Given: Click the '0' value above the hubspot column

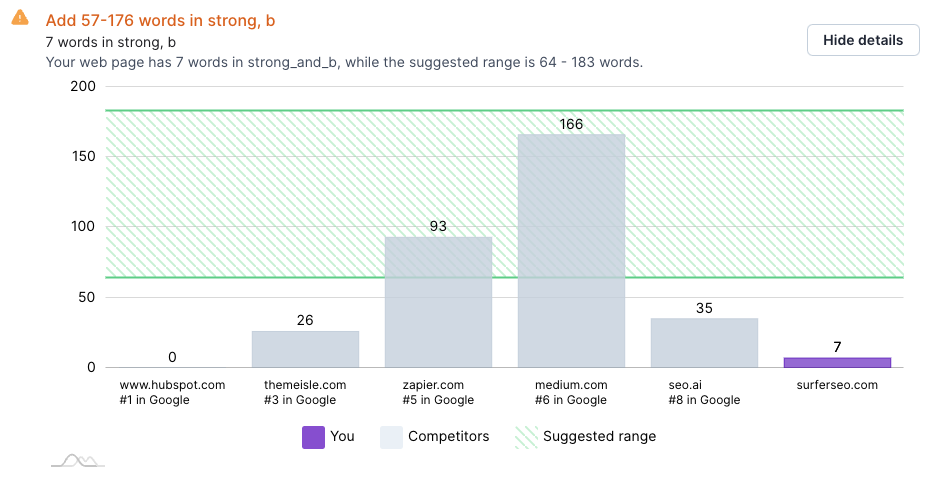Looking at the screenshot, I should tap(172, 357).
